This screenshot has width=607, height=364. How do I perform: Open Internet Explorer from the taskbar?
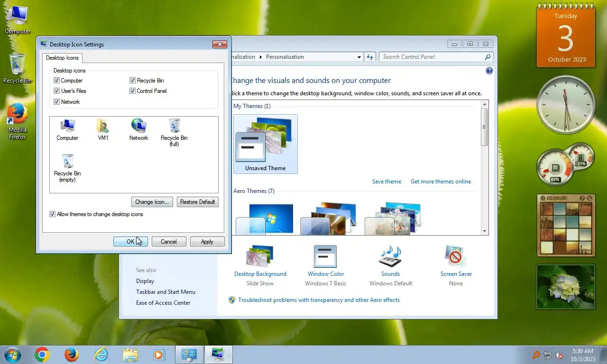click(101, 355)
